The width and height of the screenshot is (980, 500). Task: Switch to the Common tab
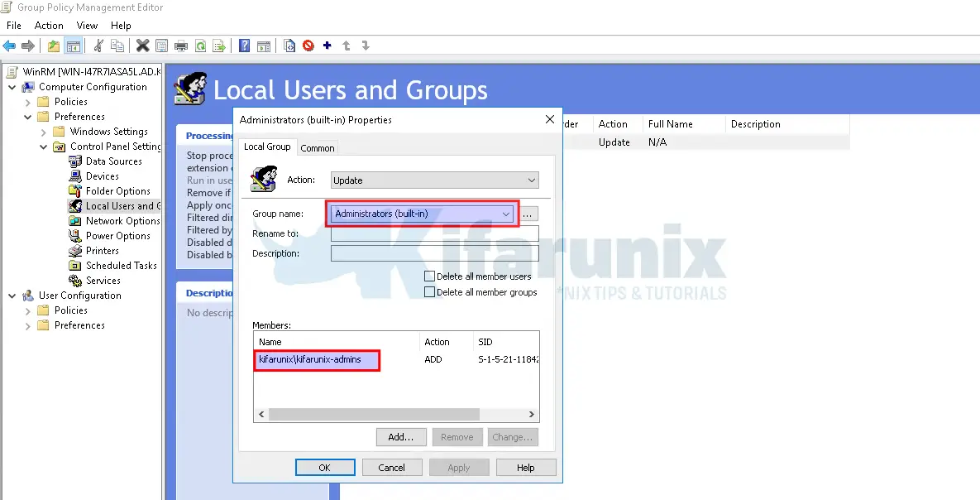coord(318,147)
